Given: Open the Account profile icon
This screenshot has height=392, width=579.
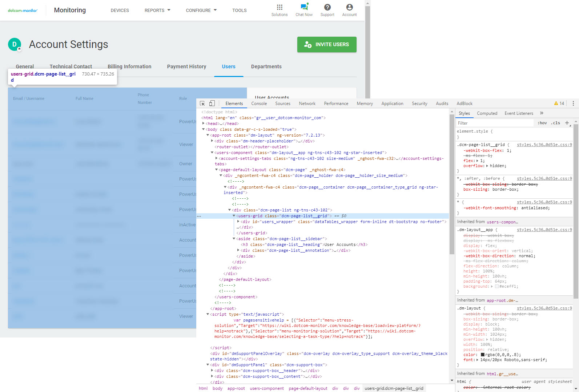Looking at the screenshot, I should click(349, 7).
